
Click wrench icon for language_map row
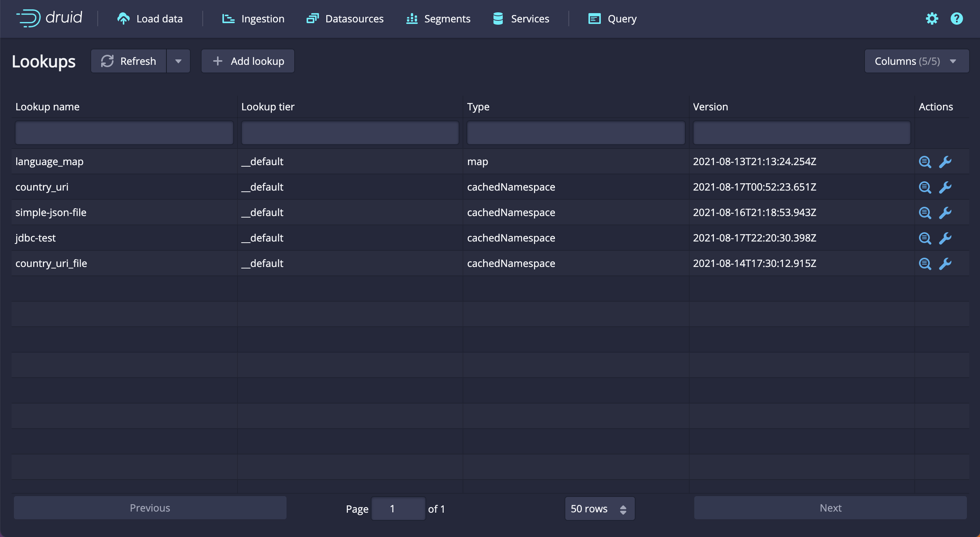click(x=945, y=162)
